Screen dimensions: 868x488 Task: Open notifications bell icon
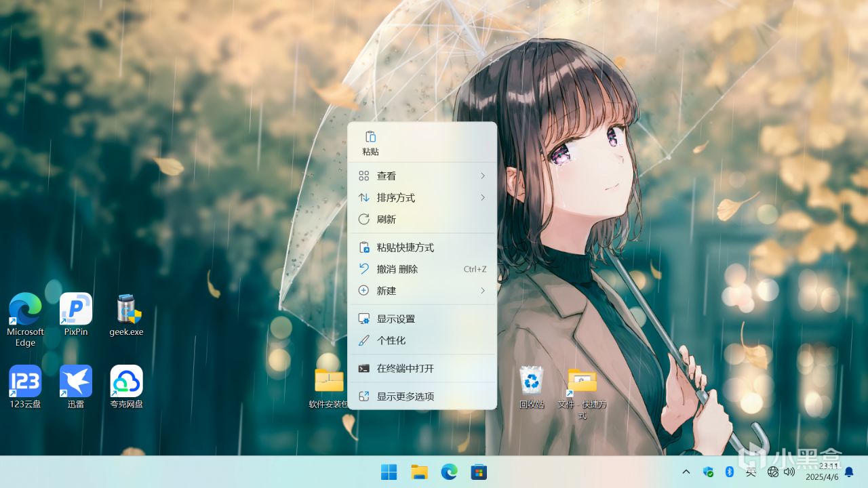point(849,472)
